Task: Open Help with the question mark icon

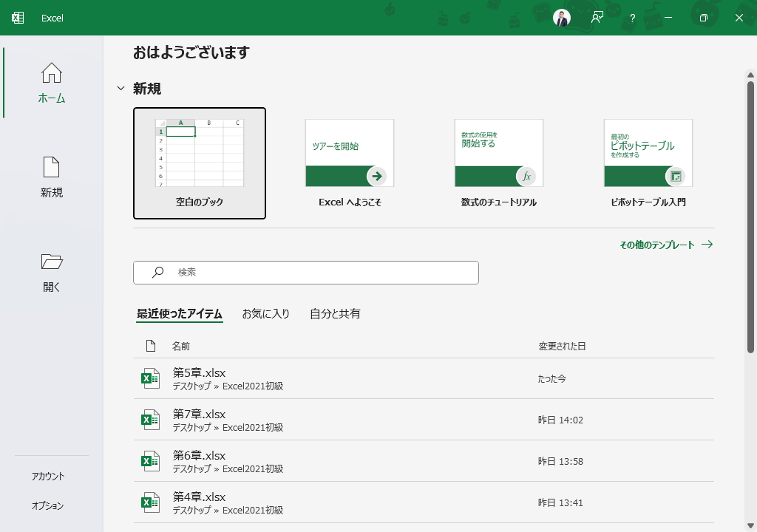Action: tap(633, 18)
